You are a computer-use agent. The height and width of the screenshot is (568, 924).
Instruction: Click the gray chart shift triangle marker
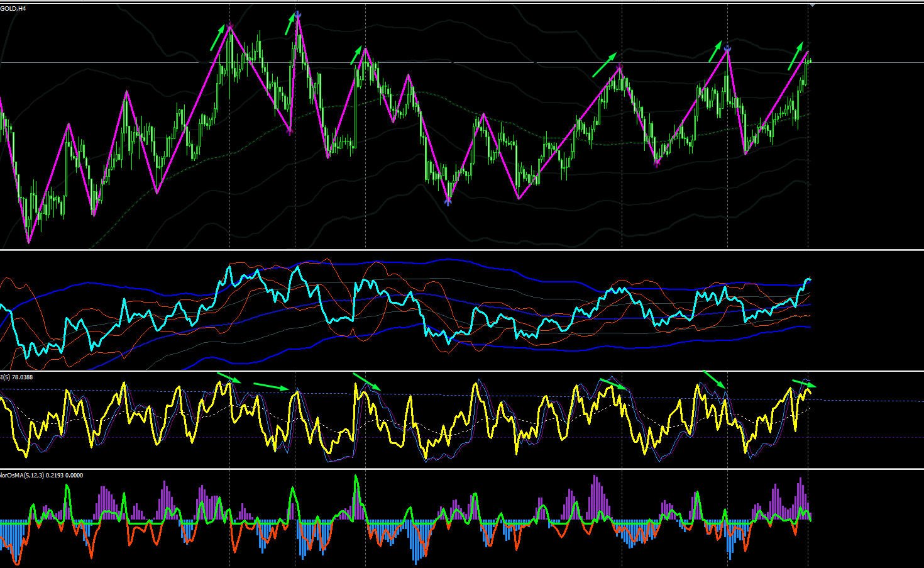coord(812,4)
